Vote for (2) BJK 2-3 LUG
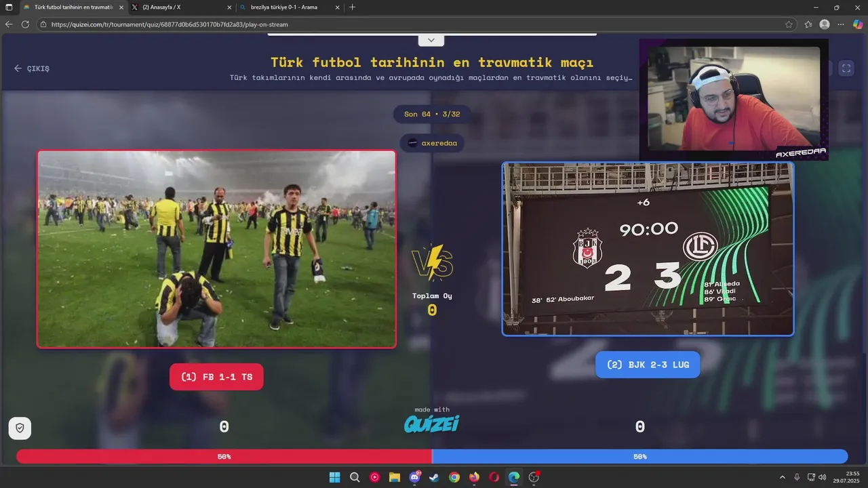868x488 pixels. pos(648,365)
